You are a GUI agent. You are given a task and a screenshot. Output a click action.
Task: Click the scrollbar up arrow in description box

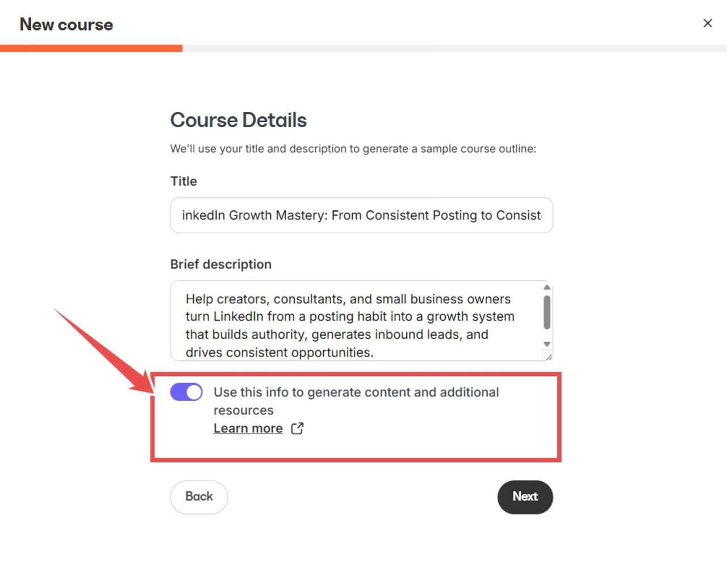pos(546,287)
